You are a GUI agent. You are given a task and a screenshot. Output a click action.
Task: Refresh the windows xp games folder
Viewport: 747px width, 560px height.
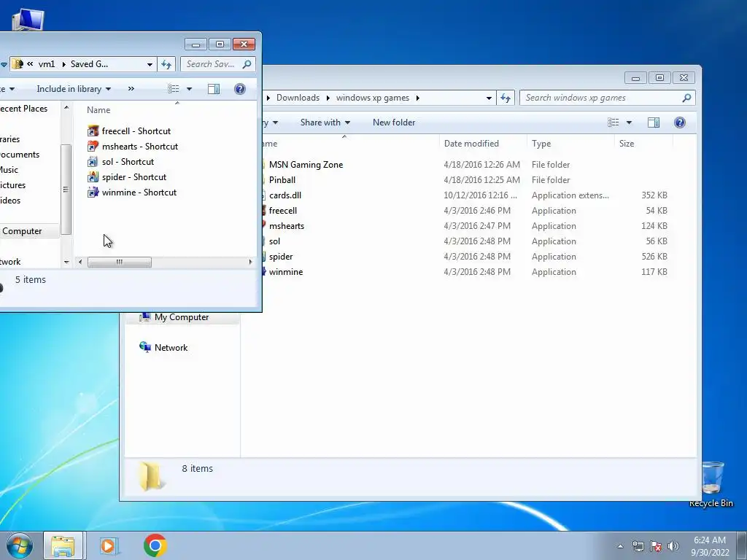[506, 98]
